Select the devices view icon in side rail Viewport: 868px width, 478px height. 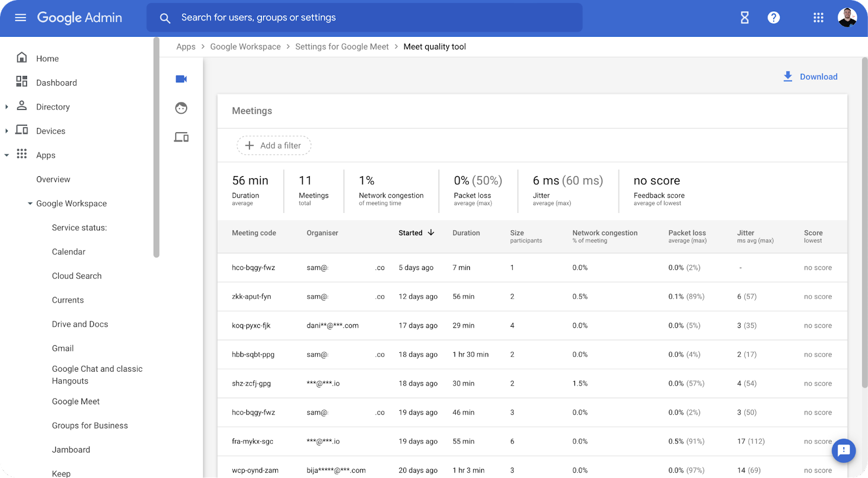[x=181, y=137]
